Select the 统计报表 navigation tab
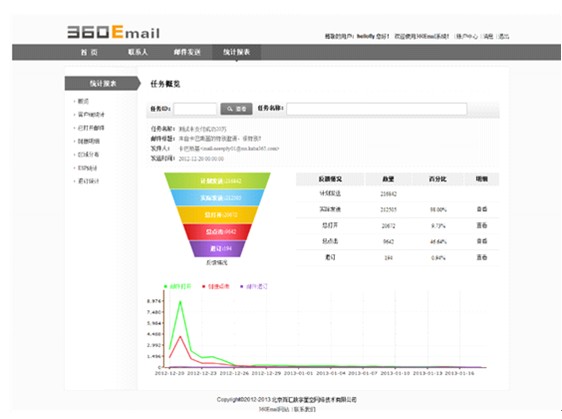 (237, 52)
